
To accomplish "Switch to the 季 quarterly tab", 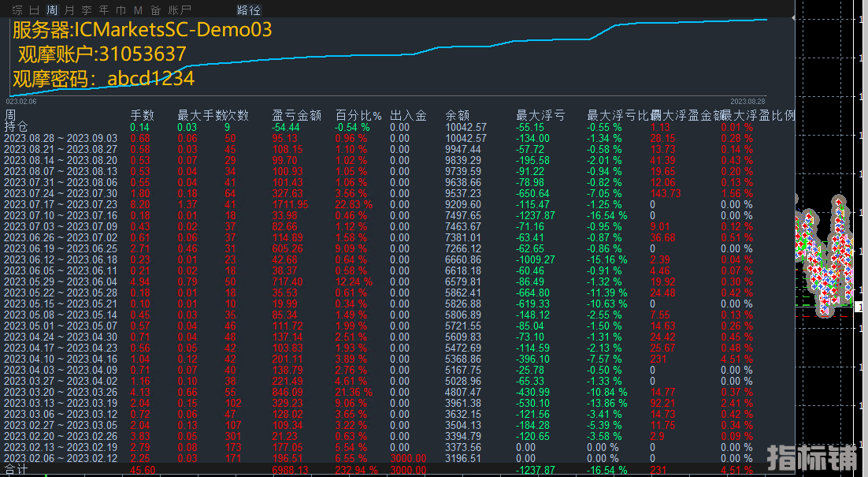I will click(87, 10).
